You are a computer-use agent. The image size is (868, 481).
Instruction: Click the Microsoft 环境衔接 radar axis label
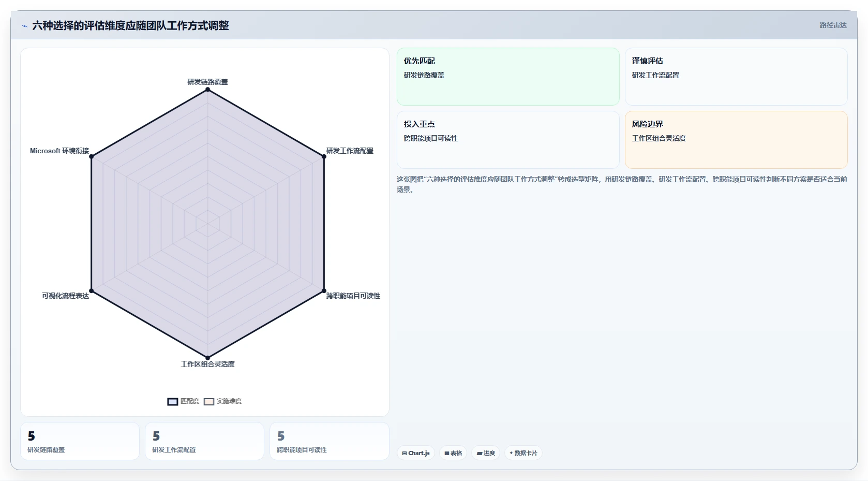[x=59, y=151]
